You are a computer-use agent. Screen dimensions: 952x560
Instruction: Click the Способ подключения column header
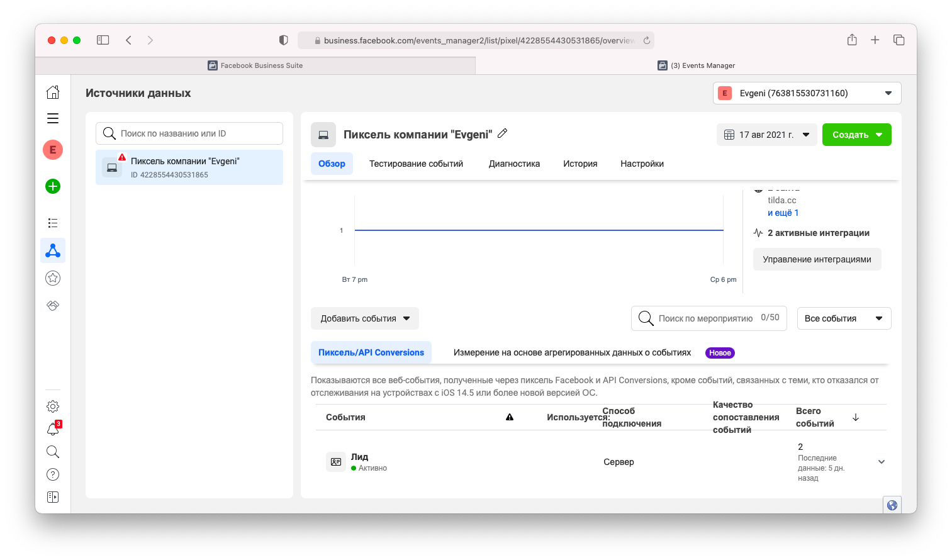[632, 417]
